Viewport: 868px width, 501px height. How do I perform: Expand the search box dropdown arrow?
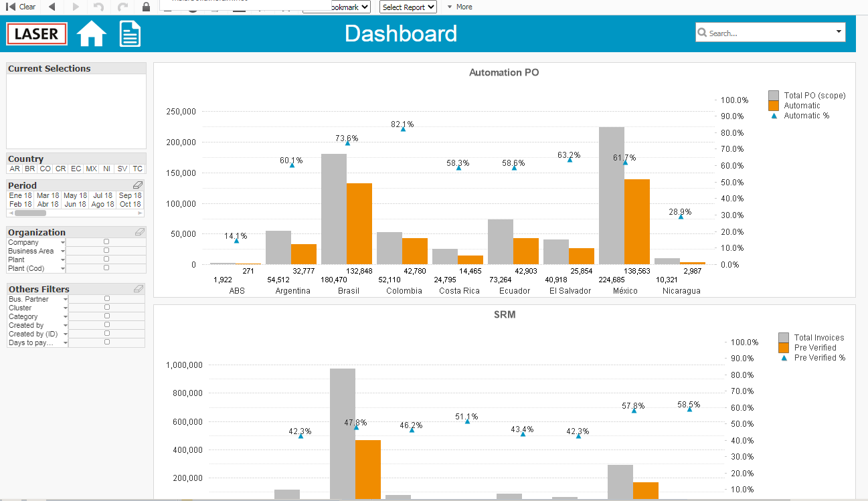coord(839,32)
